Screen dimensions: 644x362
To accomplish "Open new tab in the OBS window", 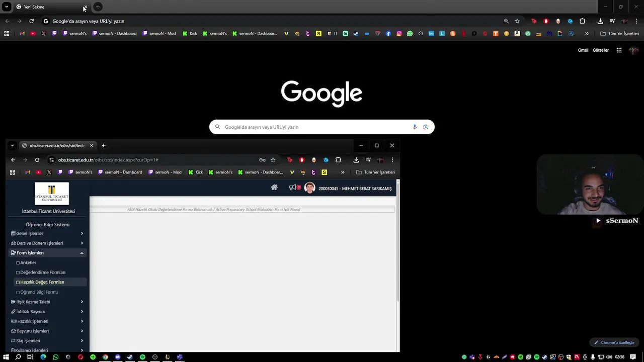I will point(104,145).
